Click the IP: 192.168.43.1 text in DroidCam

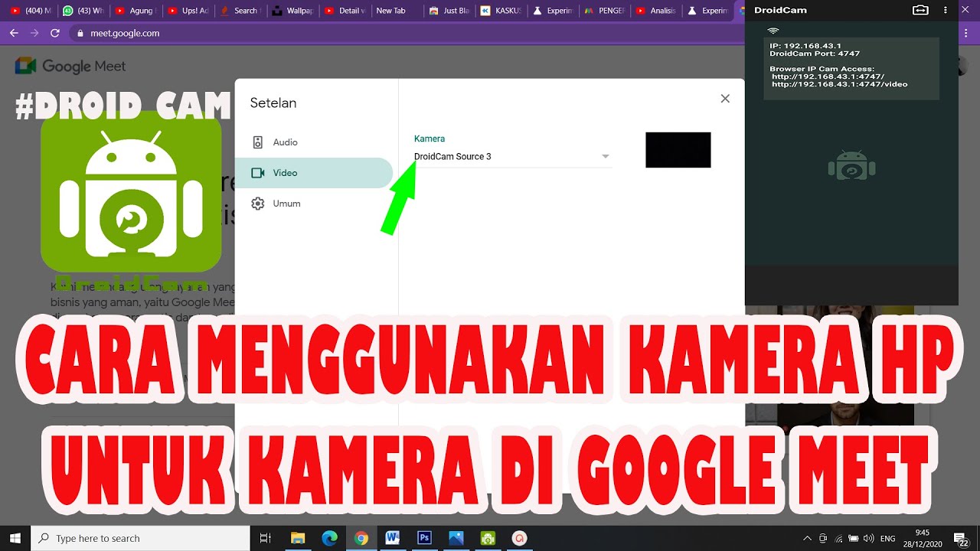pos(805,46)
